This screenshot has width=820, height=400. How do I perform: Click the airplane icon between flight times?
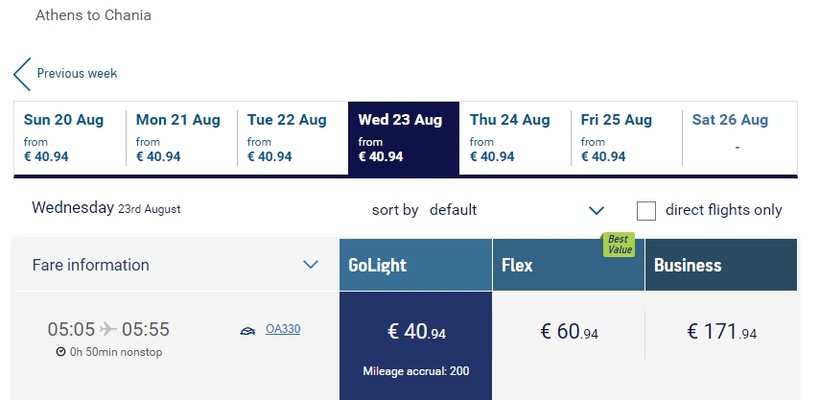(x=108, y=329)
